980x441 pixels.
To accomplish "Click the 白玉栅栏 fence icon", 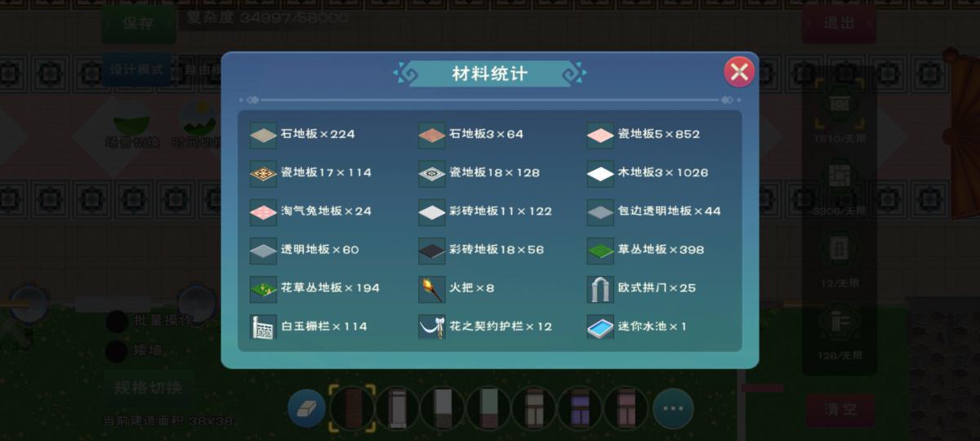I will click(263, 327).
